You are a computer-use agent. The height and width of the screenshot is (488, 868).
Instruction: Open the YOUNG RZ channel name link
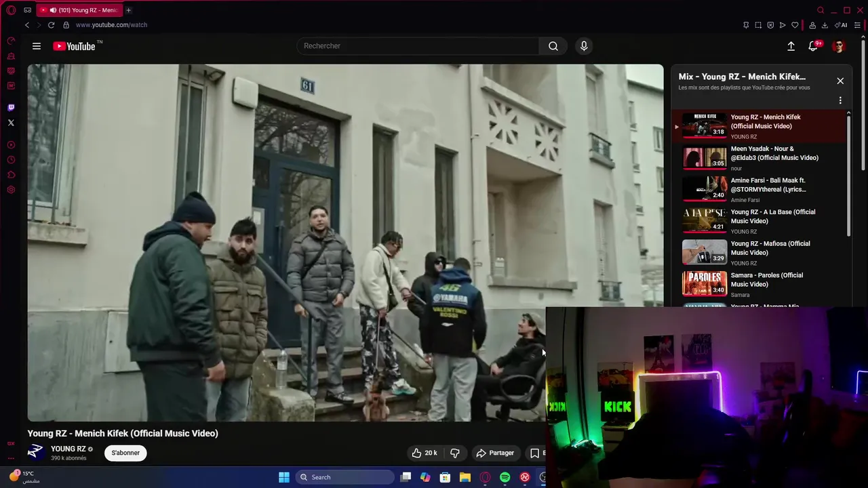pos(68,449)
